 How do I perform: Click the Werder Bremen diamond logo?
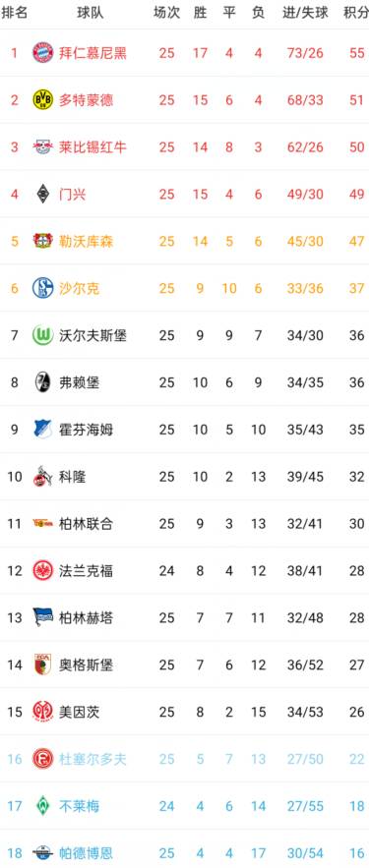click(42, 805)
